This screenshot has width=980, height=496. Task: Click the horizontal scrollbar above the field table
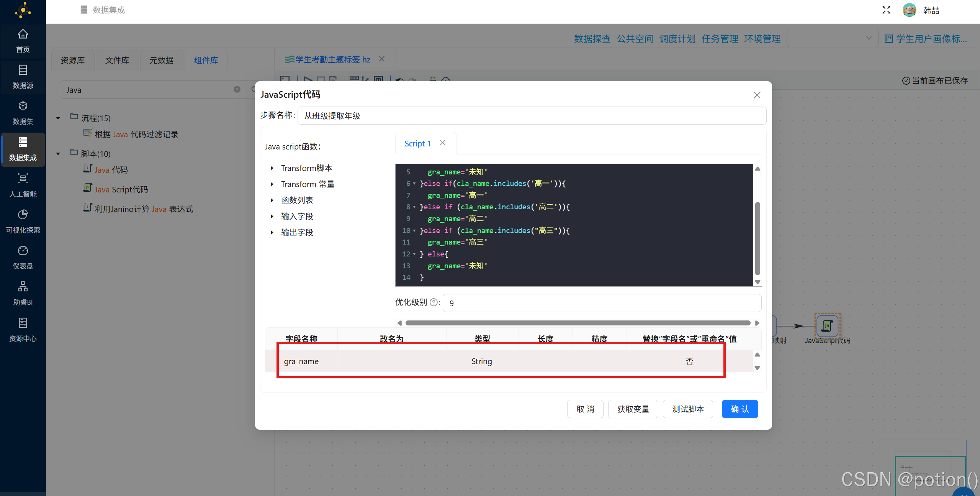[x=578, y=323]
